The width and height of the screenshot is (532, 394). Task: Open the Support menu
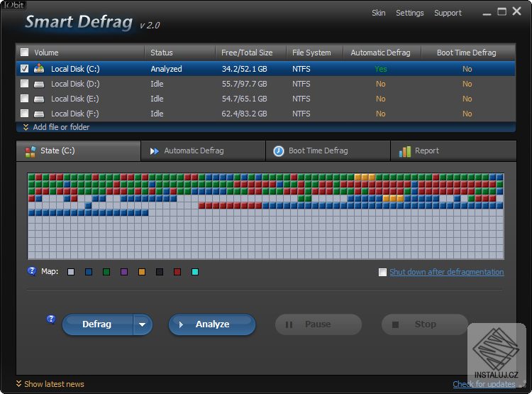pos(448,13)
